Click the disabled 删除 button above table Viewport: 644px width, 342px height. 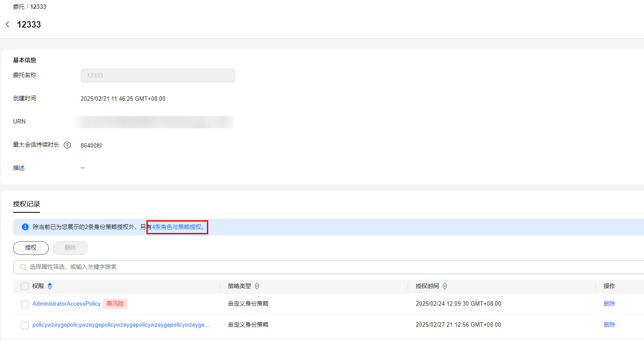pyautogui.click(x=70, y=248)
